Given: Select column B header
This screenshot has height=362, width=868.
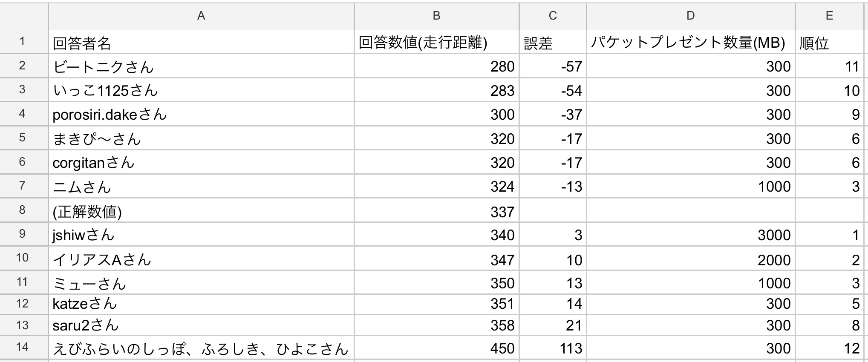Looking at the screenshot, I should (436, 16).
